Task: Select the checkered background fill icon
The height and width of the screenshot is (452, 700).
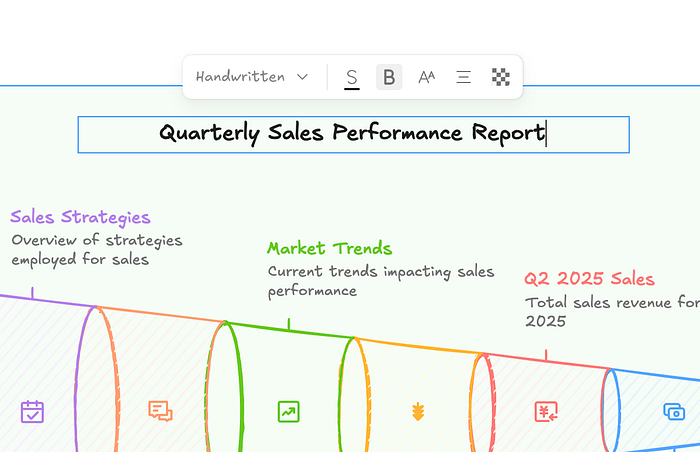Action: (x=500, y=77)
